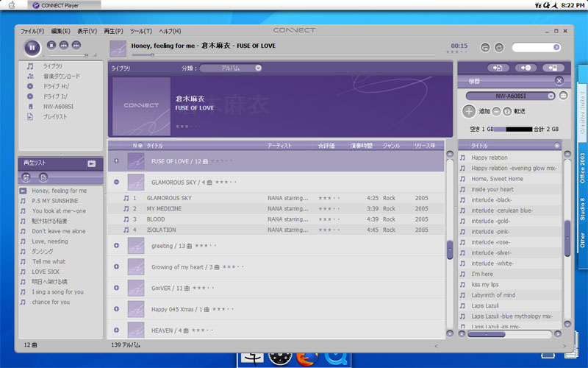This screenshot has height=368, width=588.
Task: Open the NW-A608SI device dropdown
Action: (x=510, y=96)
